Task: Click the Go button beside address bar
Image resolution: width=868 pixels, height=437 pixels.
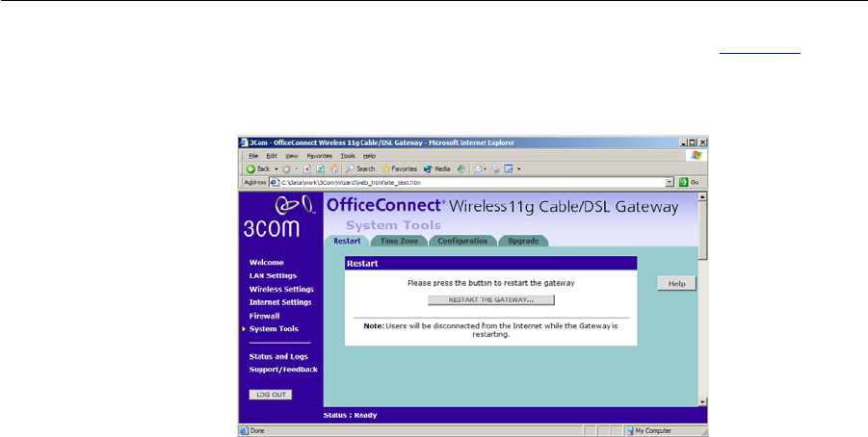Action: [689, 182]
